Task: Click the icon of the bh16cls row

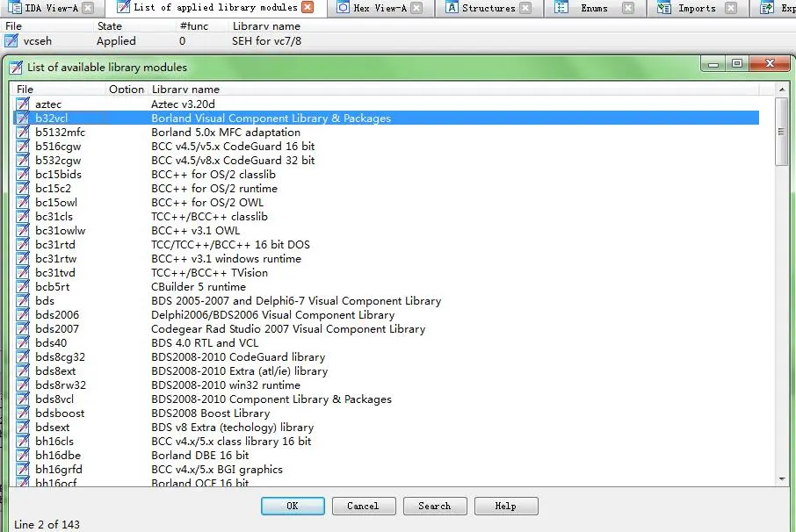Action: pyautogui.click(x=22, y=442)
